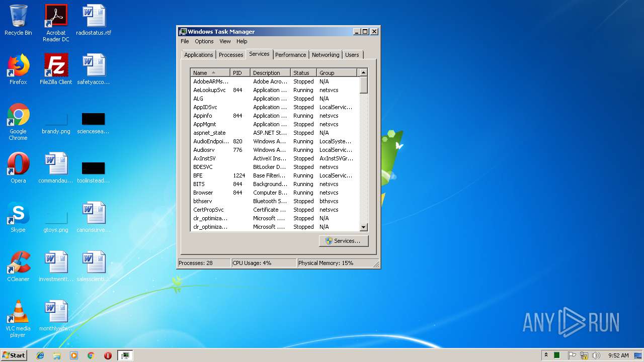This screenshot has height=362, width=644.
Task: Show hidden tray icons arrow
Action: click(546, 355)
